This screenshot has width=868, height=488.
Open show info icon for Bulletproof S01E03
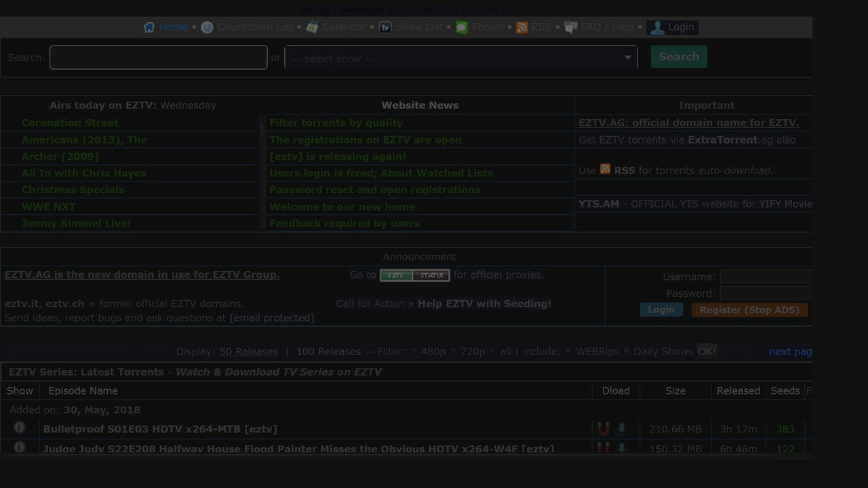coord(20,427)
